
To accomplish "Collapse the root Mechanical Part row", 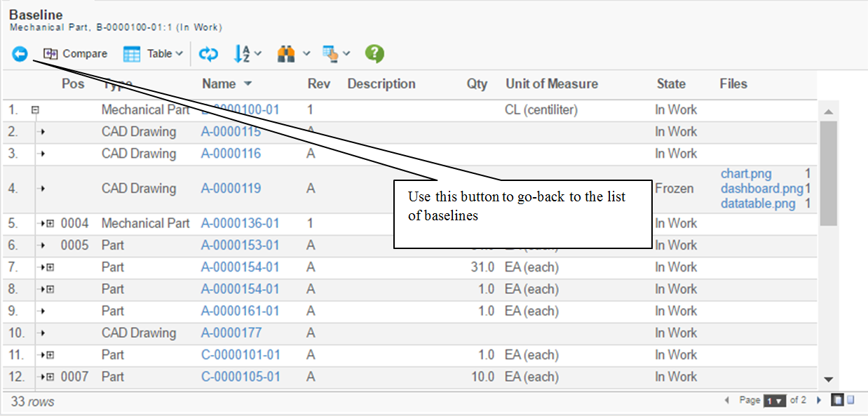I will tap(35, 110).
